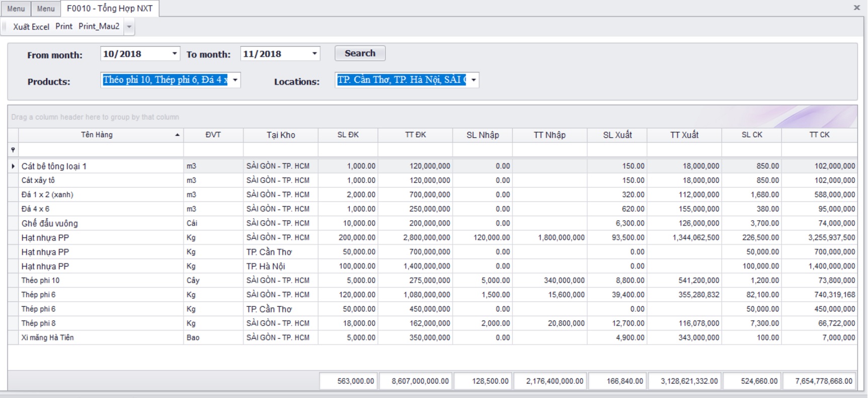
Task: Click the 8,607,000,000.00 footer total
Action: (416, 381)
